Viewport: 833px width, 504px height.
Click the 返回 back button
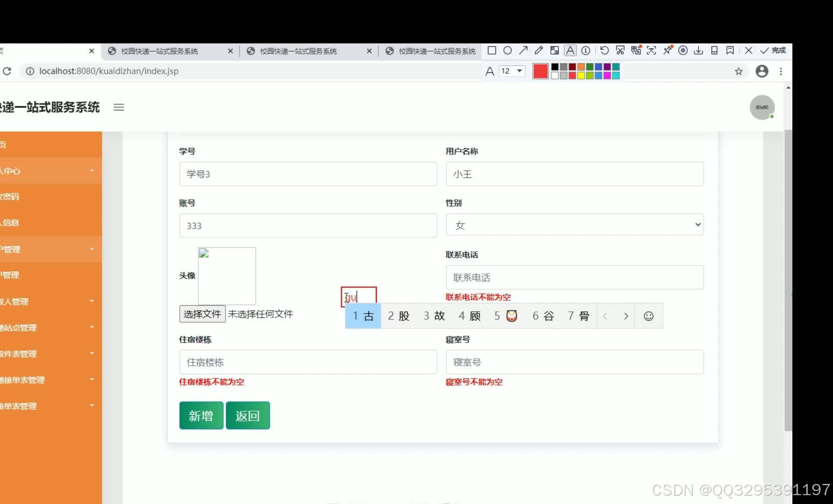click(248, 415)
